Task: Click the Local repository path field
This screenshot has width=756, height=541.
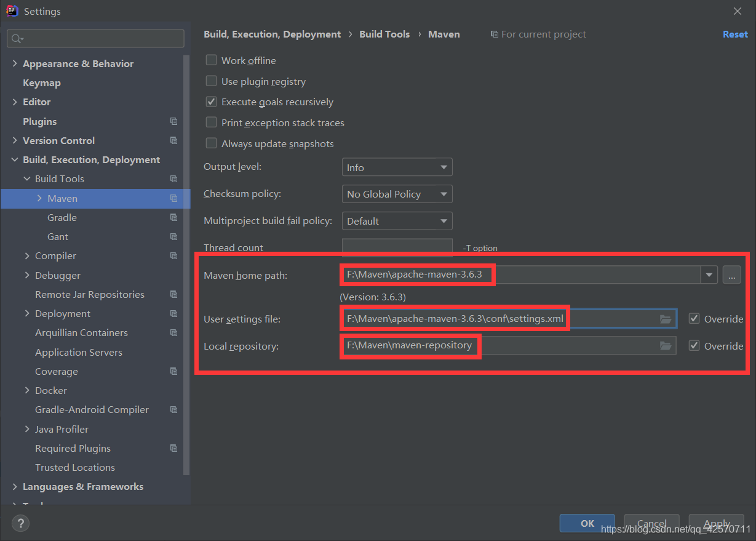Action: [x=508, y=346]
